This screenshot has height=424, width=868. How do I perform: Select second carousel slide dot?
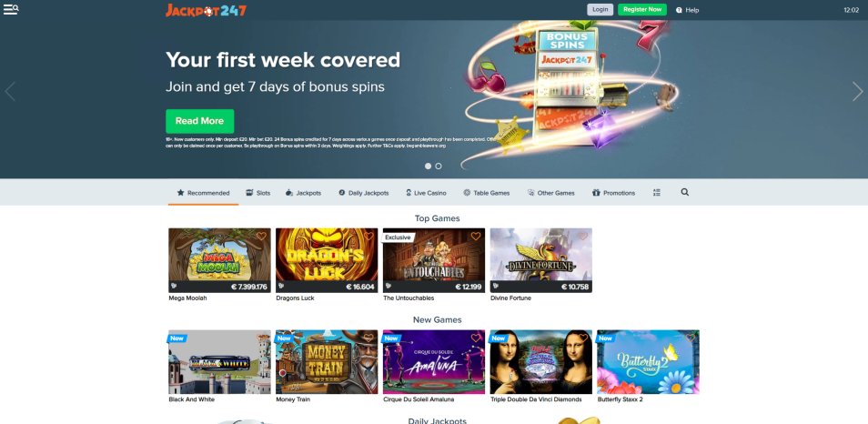pyautogui.click(x=439, y=167)
